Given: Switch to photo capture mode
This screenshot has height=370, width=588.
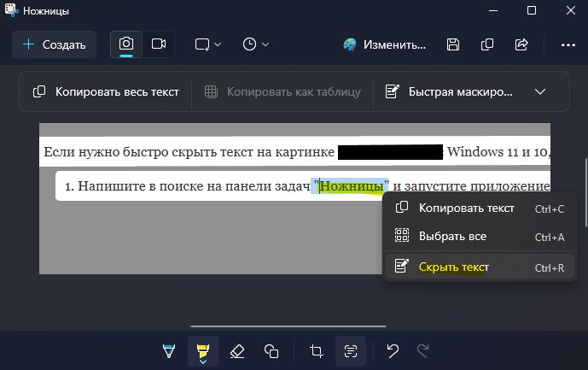Looking at the screenshot, I should (126, 44).
